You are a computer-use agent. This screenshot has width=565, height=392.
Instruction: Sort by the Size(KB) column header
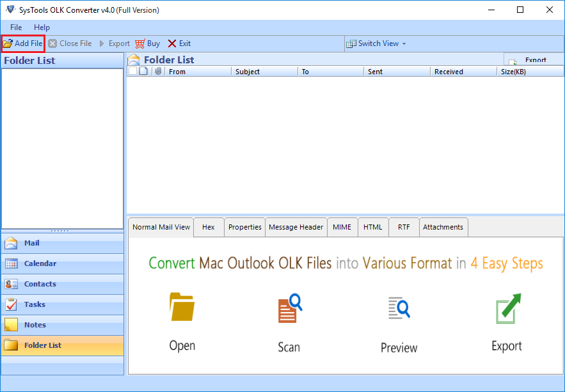[530, 72]
